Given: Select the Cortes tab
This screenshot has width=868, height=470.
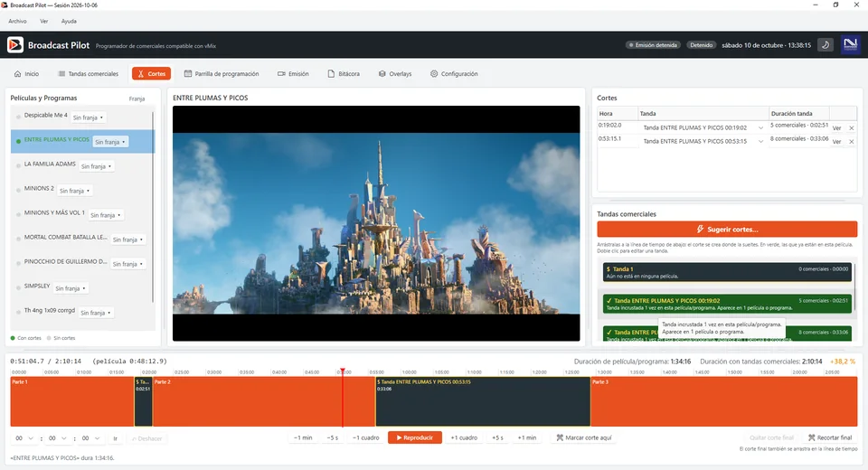Looking at the screenshot, I should [x=151, y=73].
